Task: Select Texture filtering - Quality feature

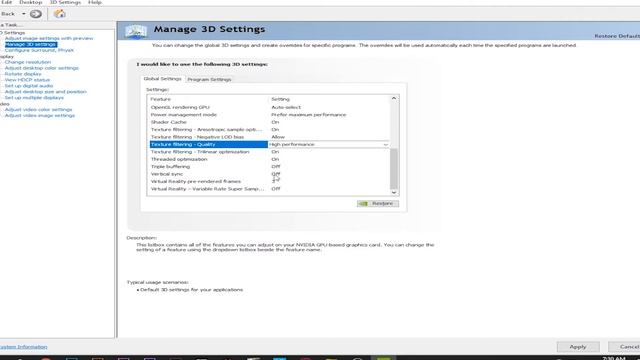Action: [x=209, y=144]
